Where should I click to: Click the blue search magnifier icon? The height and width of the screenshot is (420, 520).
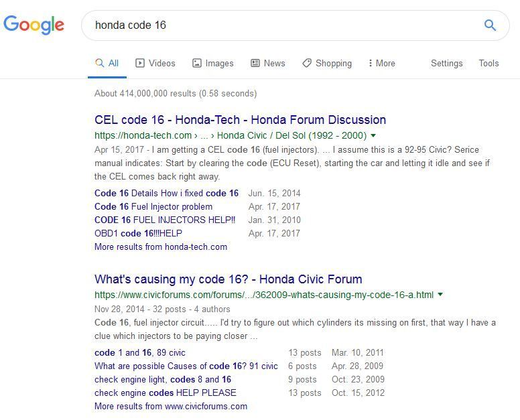tap(490, 25)
